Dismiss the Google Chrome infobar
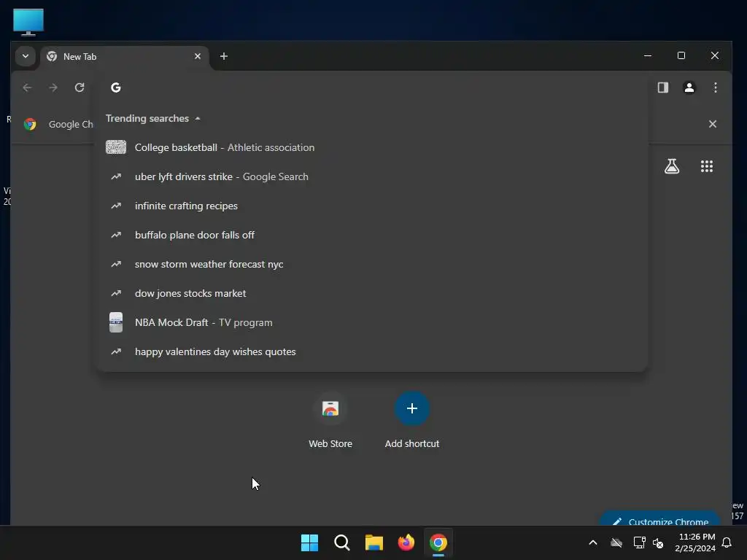Image resolution: width=747 pixels, height=560 pixels. point(712,124)
